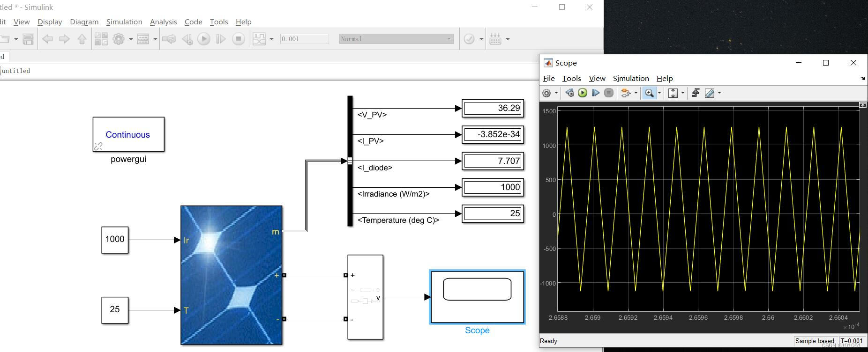Select the voltage measurement block
This screenshot has height=352, width=868.
(366, 297)
